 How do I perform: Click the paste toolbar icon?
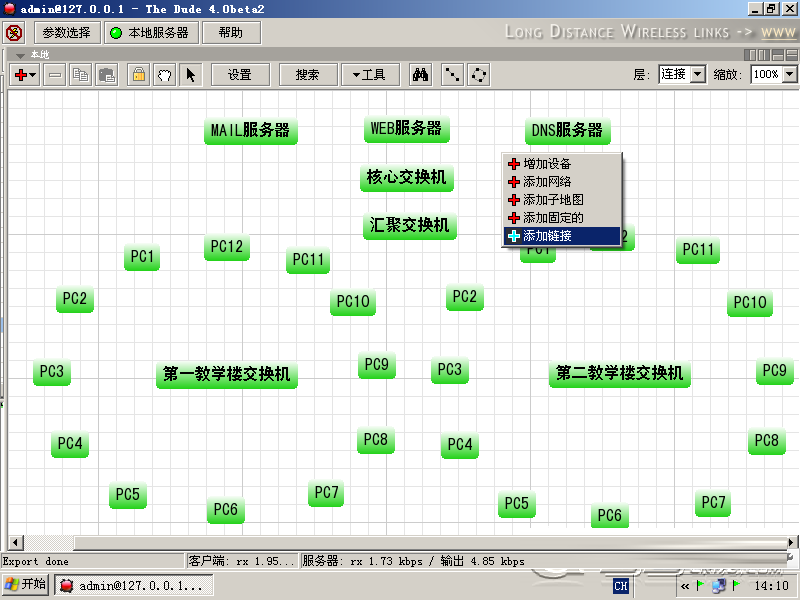coord(107,75)
